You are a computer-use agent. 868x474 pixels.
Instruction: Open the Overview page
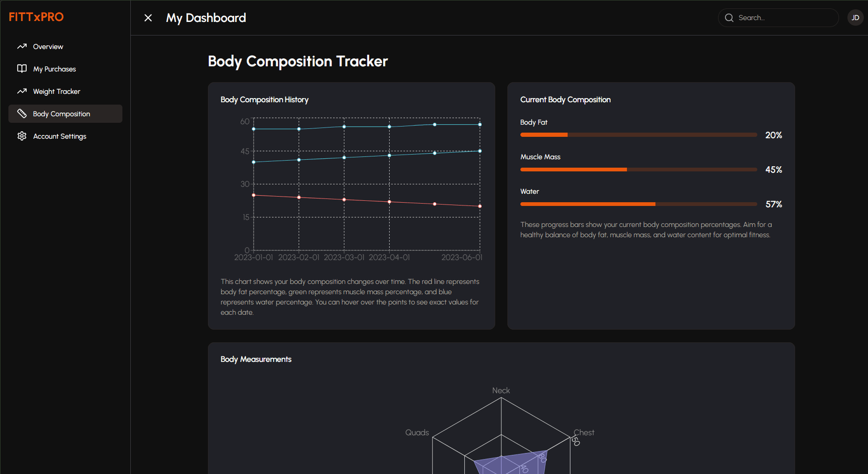(48, 46)
